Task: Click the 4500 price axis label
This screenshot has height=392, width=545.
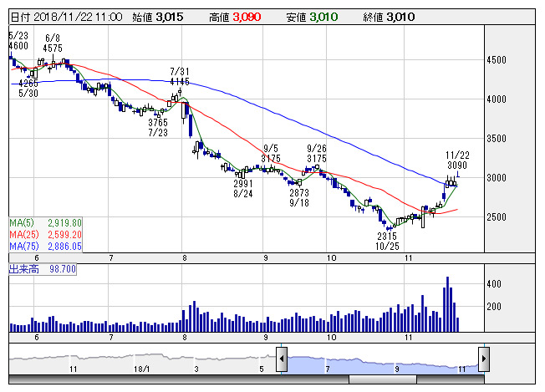Action: coord(497,60)
